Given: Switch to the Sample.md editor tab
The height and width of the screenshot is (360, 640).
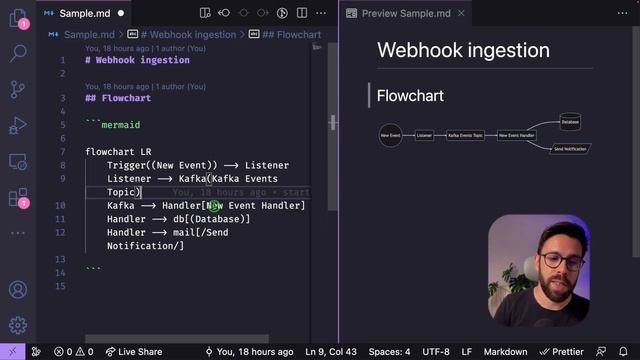Looking at the screenshot, I should click(x=84, y=13).
